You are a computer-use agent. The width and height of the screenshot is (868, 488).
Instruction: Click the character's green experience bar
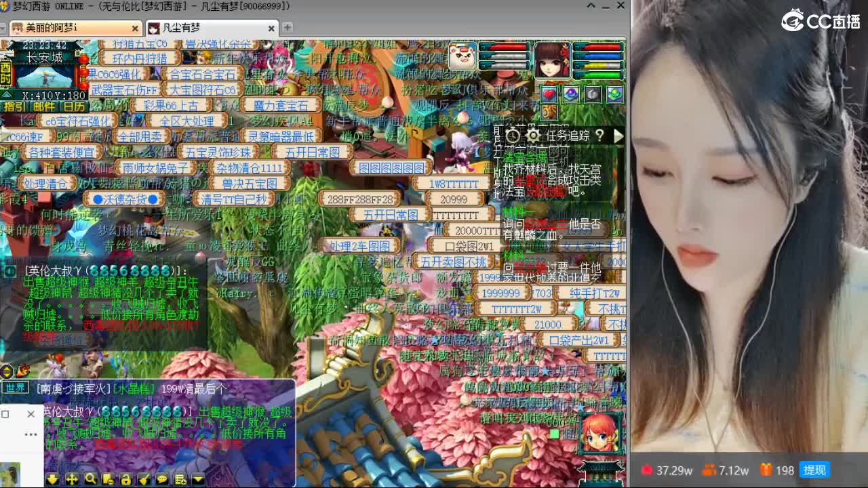click(x=598, y=75)
